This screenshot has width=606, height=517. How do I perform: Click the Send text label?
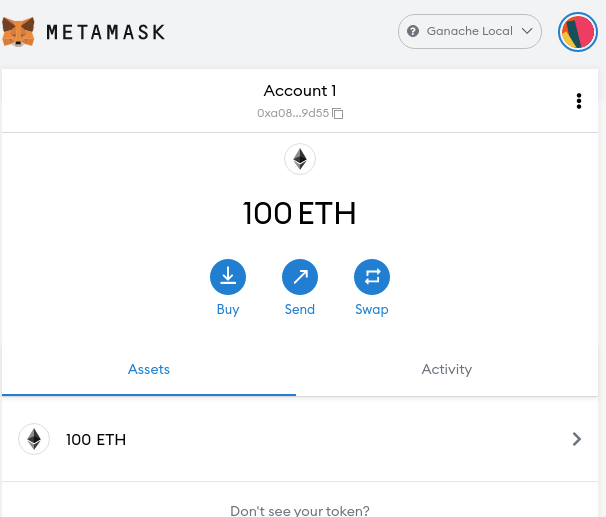300,309
